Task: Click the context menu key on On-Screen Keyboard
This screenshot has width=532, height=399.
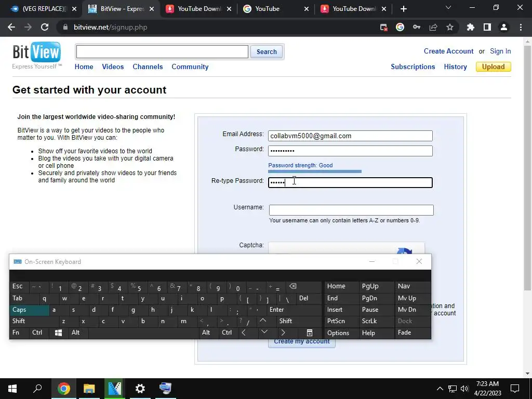Action: 310,333
